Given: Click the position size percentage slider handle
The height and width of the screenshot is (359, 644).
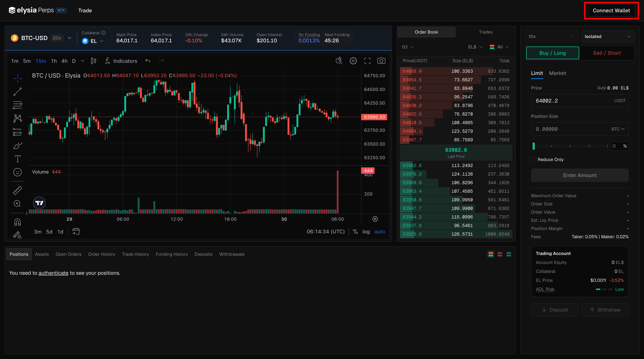Looking at the screenshot, I should (x=533, y=146).
